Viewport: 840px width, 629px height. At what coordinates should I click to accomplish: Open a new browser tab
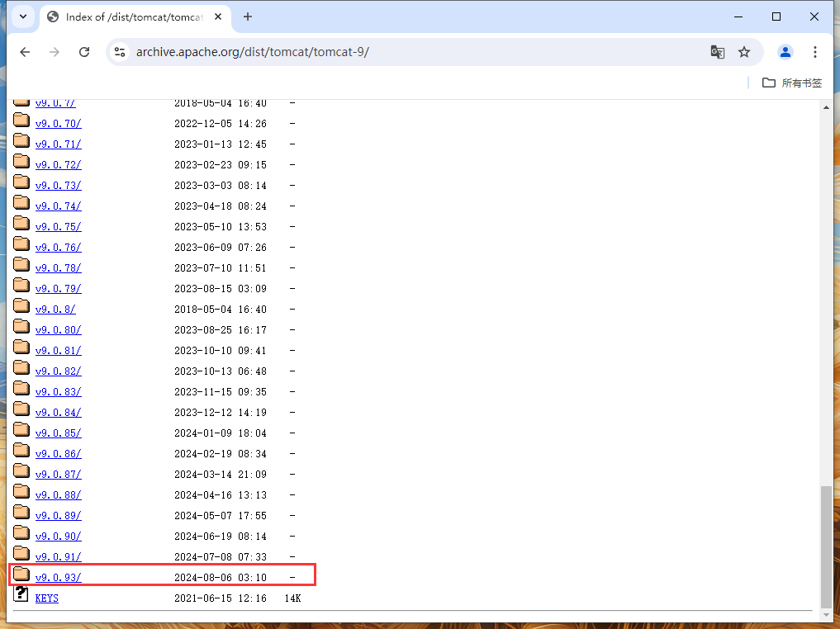[x=248, y=17]
